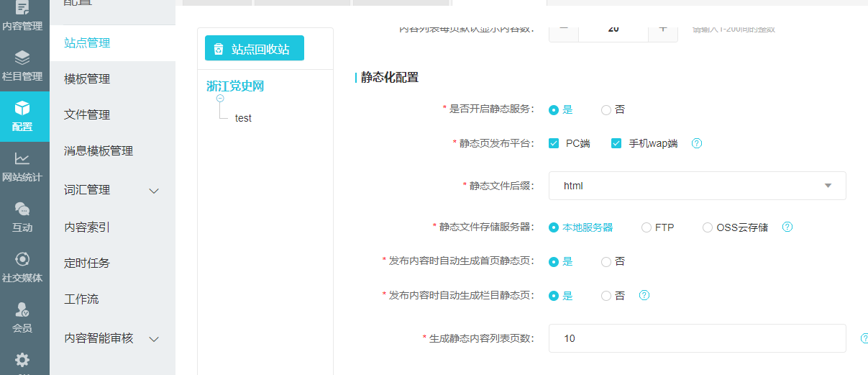The height and width of the screenshot is (375, 868).
Task: Toggle the PC端 publish platform checkbox
Action: (554, 143)
